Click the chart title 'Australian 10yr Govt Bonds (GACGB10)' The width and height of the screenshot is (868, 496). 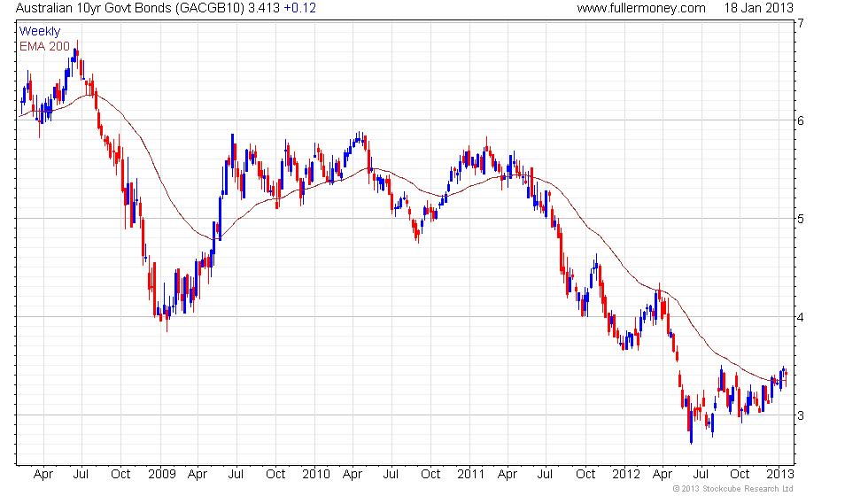tap(129, 8)
